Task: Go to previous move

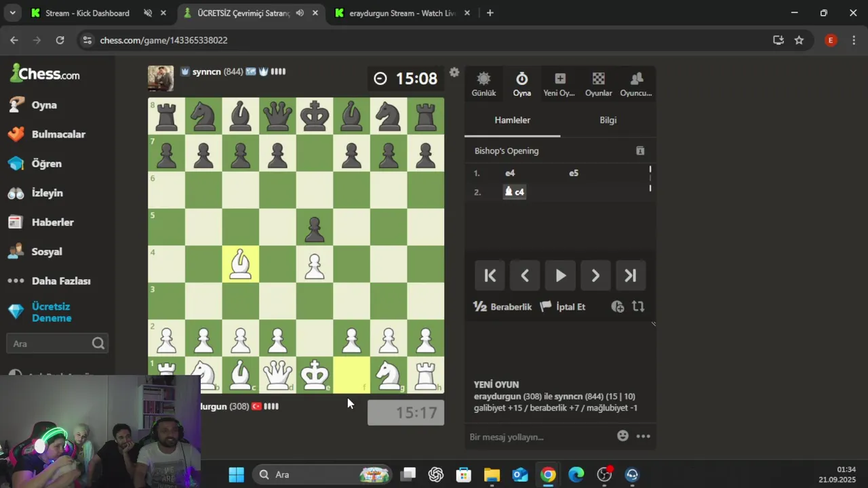Action: click(525, 275)
